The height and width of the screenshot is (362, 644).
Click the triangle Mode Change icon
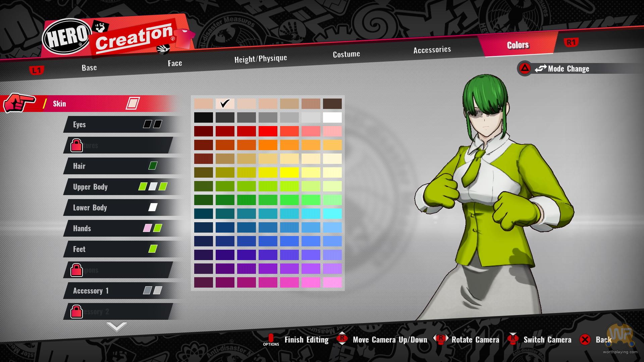[x=525, y=69]
